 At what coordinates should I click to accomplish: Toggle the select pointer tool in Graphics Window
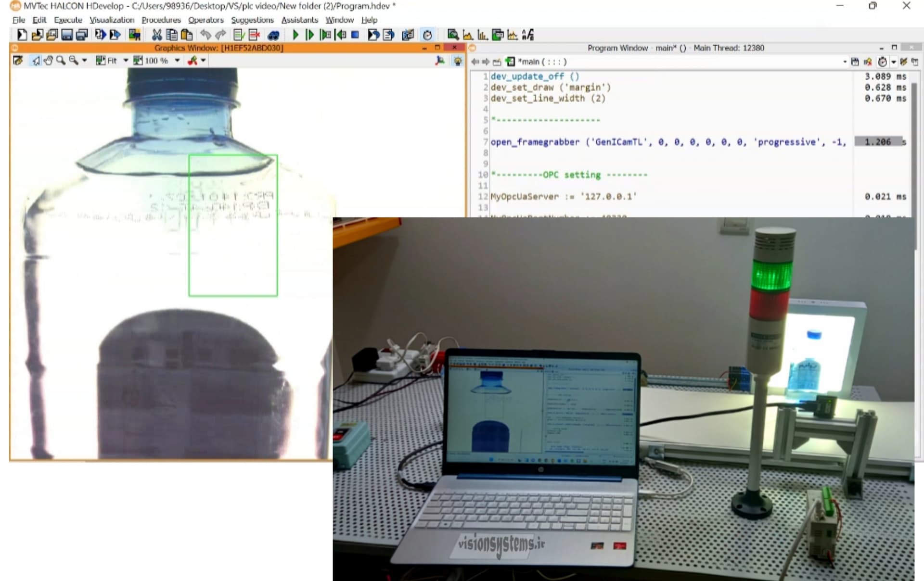click(x=36, y=61)
